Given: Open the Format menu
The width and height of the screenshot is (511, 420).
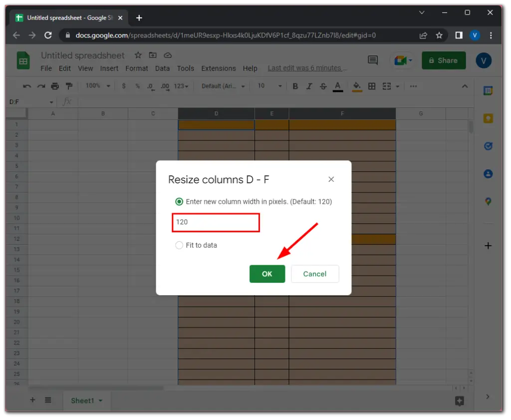Looking at the screenshot, I should tap(136, 68).
